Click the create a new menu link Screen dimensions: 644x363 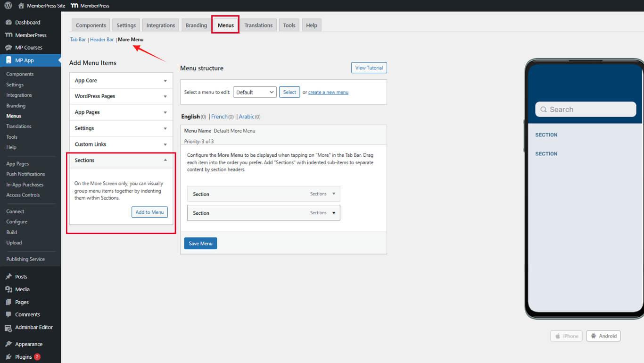[328, 93]
